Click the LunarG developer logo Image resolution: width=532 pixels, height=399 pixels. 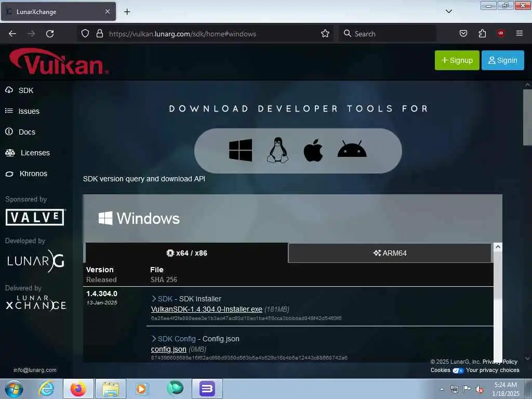pyautogui.click(x=36, y=261)
